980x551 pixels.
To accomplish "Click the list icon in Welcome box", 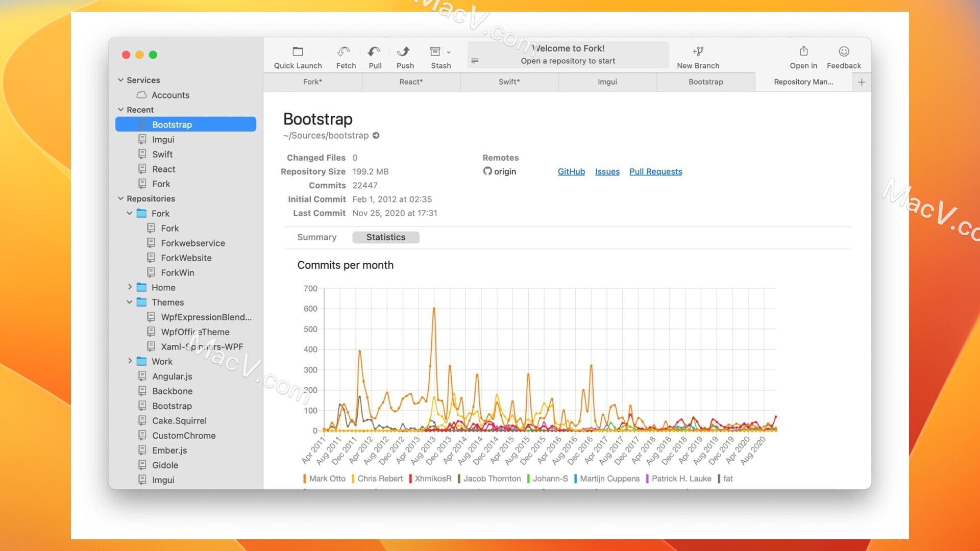I will (475, 61).
